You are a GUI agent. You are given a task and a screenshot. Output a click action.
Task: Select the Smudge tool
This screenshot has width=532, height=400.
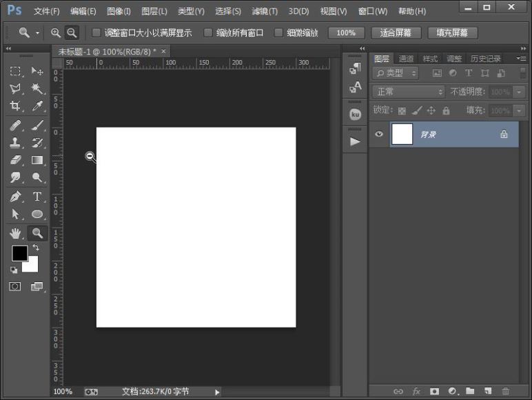[x=15, y=177]
